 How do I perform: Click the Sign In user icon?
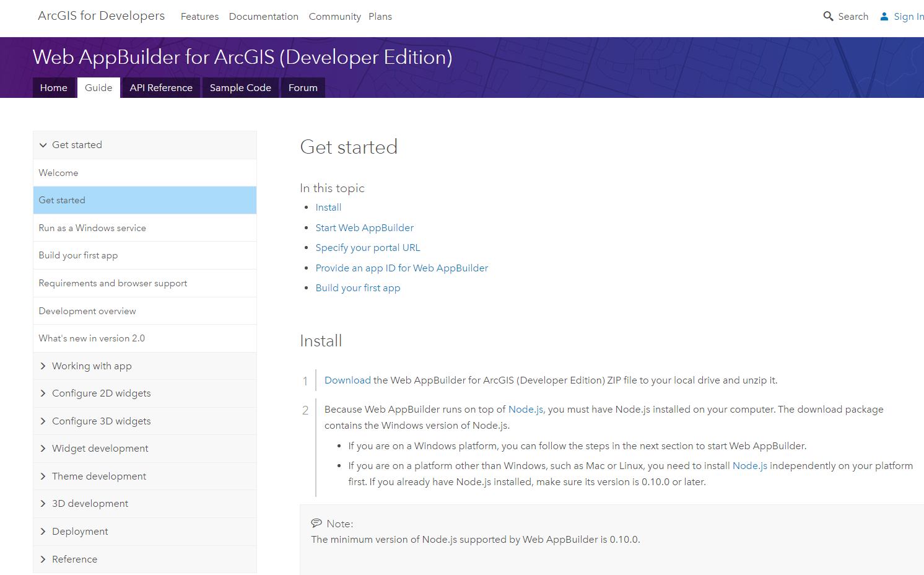[884, 16]
